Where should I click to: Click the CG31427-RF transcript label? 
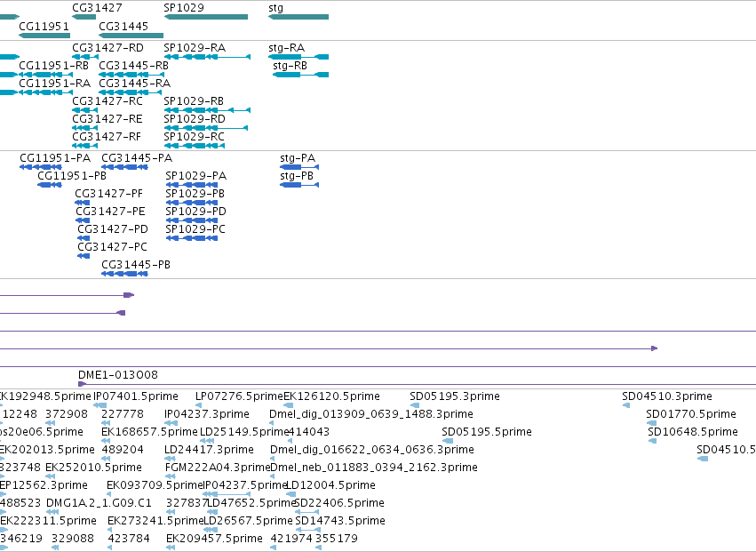tap(107, 137)
